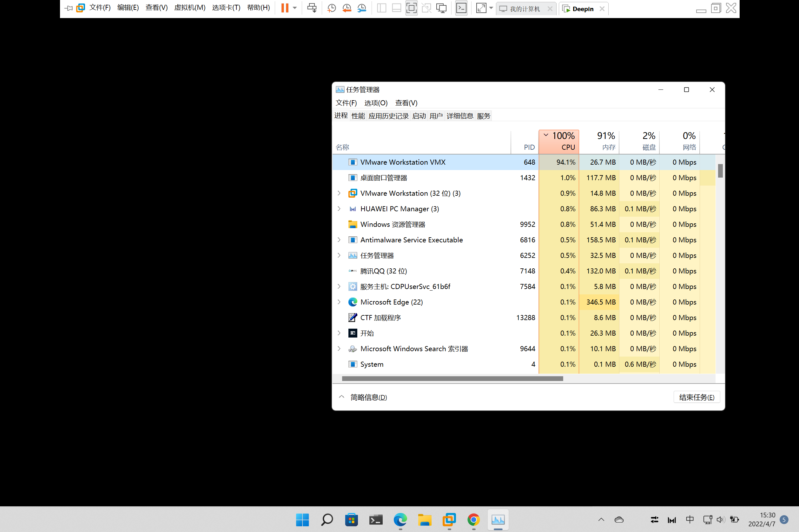Image resolution: width=799 pixels, height=532 pixels.
Task: Expand the Microsoft Edge (22) process group
Action: click(x=339, y=302)
